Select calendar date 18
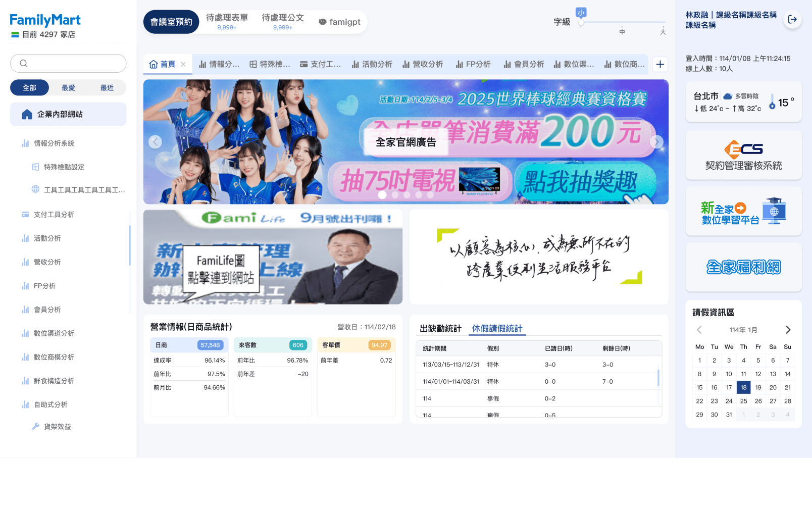812x509 pixels. tap(743, 388)
